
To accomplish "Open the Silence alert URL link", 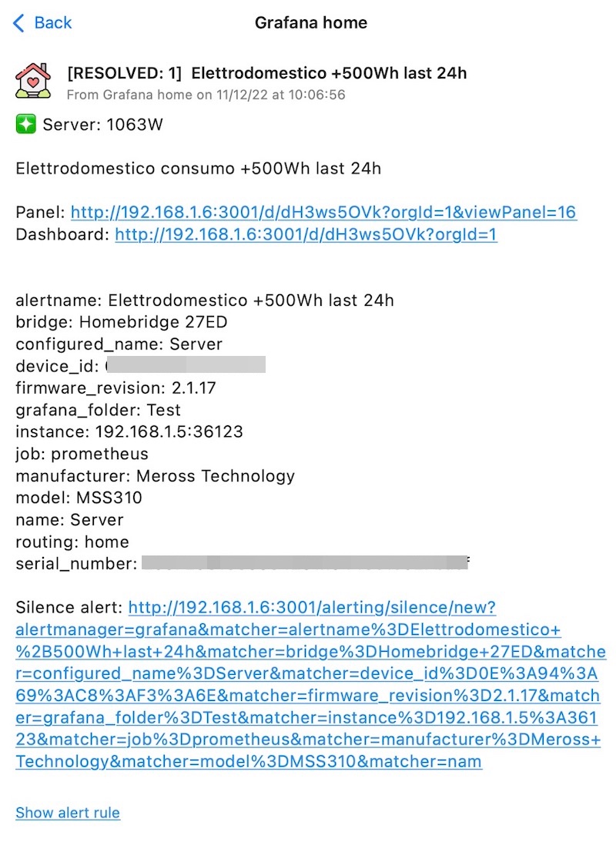I will tap(310, 684).
